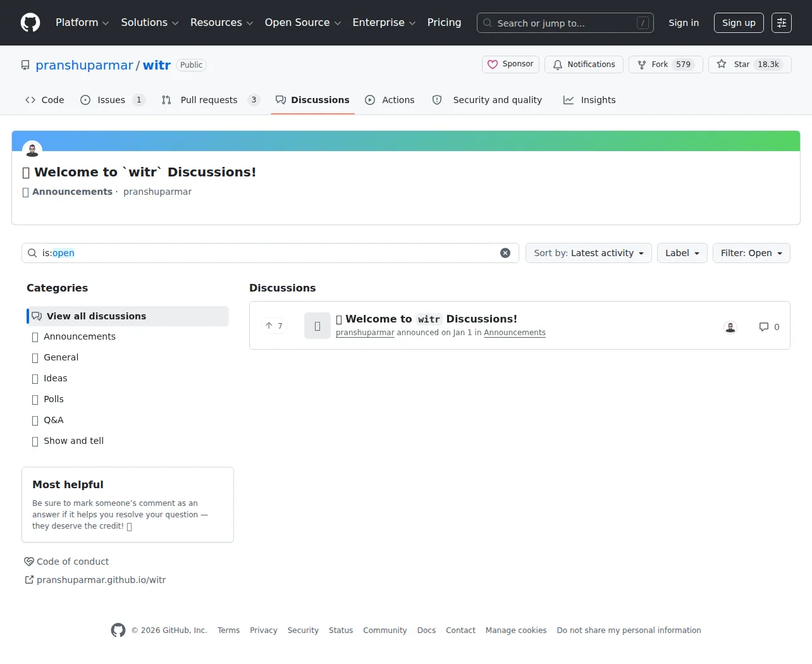This screenshot has width=812, height=664.
Task: Open the Pull requests tab
Action: 210,100
